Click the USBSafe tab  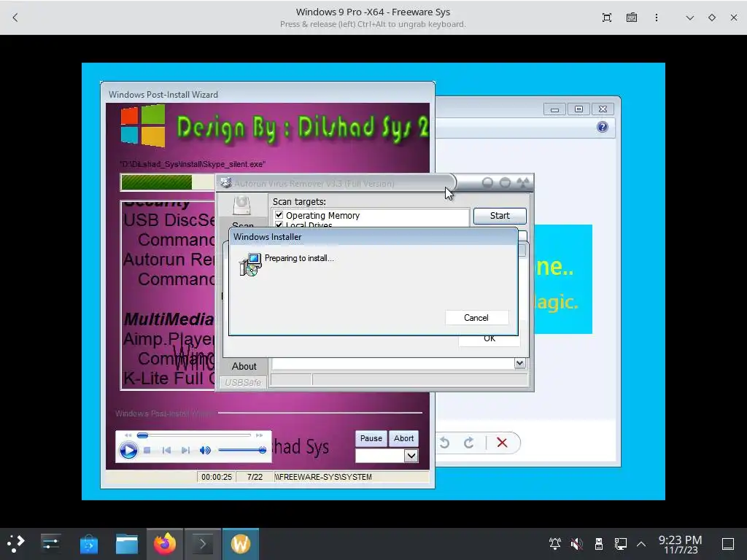pyautogui.click(x=243, y=382)
